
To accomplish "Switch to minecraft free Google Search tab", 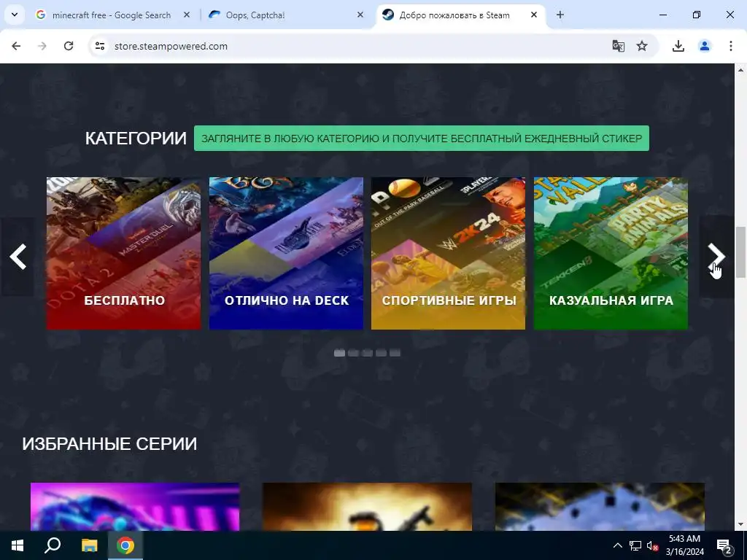I will pos(113,15).
